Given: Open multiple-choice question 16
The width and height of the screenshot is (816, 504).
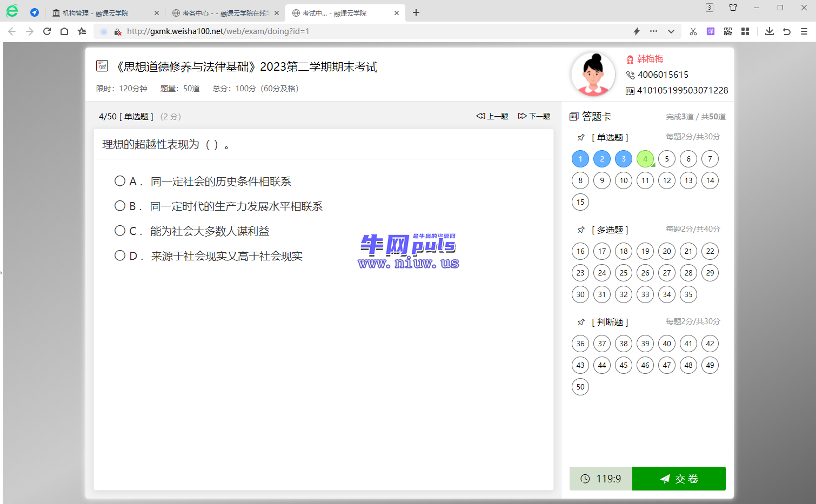Looking at the screenshot, I should tap(580, 251).
